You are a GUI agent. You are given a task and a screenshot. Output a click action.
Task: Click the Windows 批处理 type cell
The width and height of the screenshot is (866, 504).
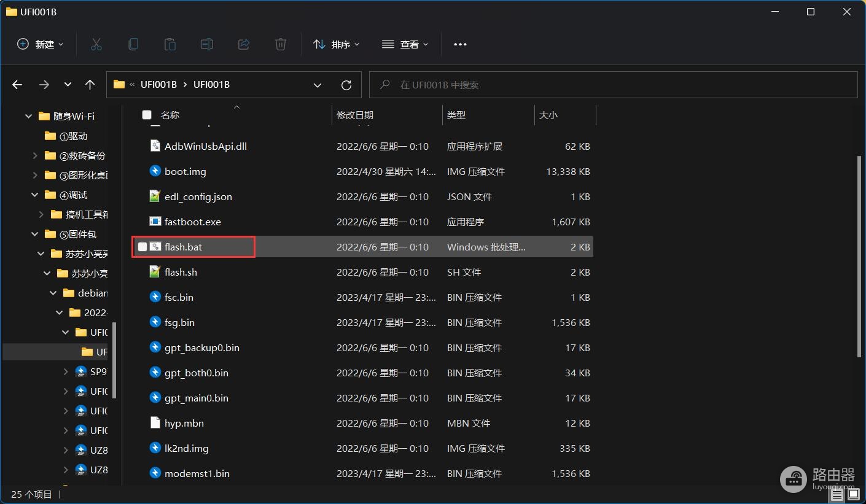tap(486, 247)
